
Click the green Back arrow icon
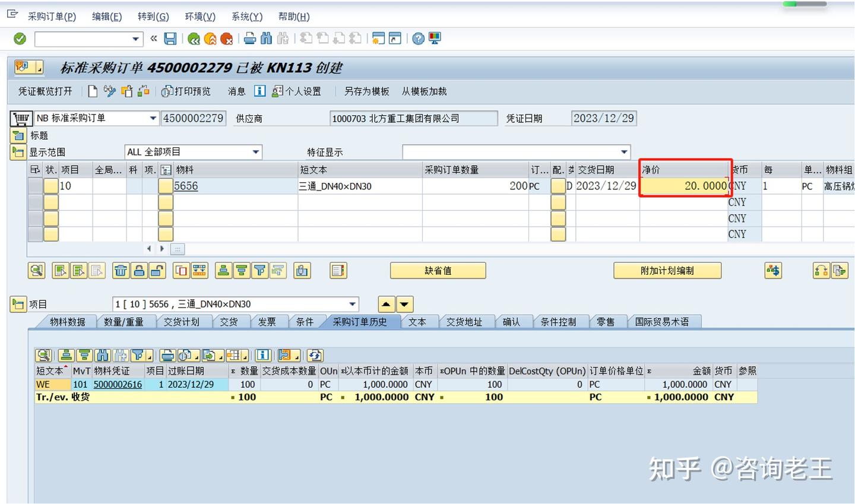(x=194, y=39)
